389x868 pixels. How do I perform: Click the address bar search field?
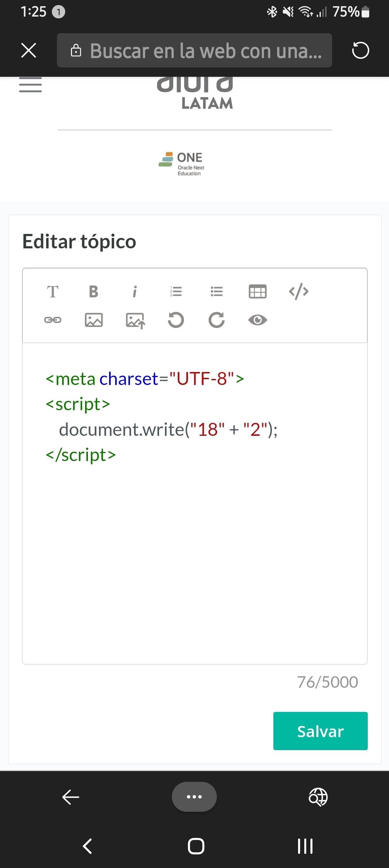pyautogui.click(x=194, y=50)
